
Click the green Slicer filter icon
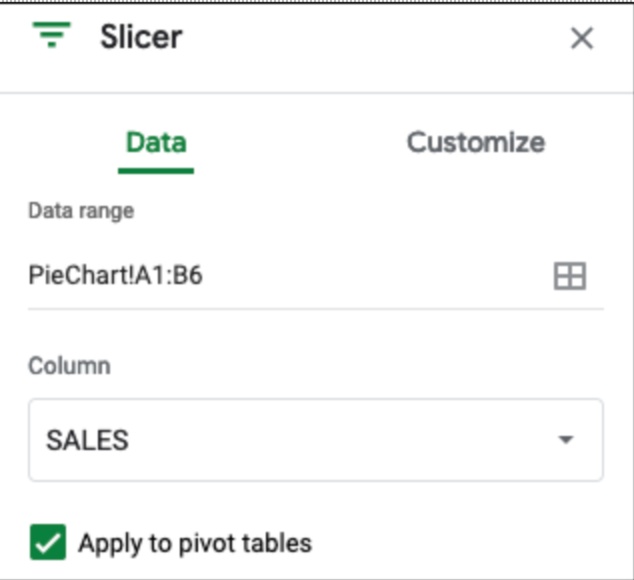pos(51,38)
